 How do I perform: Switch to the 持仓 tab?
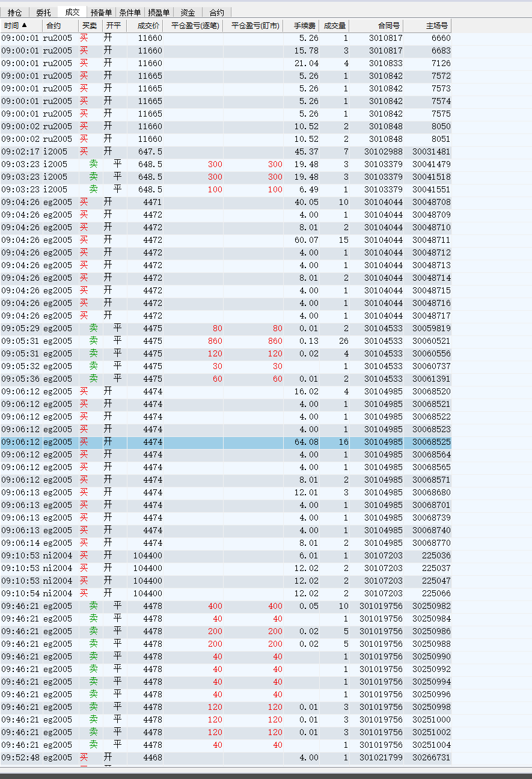click(x=14, y=12)
